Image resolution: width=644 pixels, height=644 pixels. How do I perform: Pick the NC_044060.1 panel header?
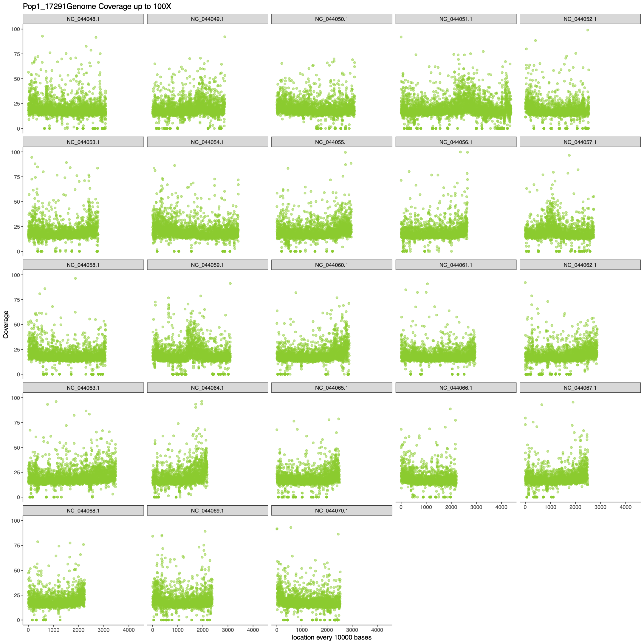332,265
